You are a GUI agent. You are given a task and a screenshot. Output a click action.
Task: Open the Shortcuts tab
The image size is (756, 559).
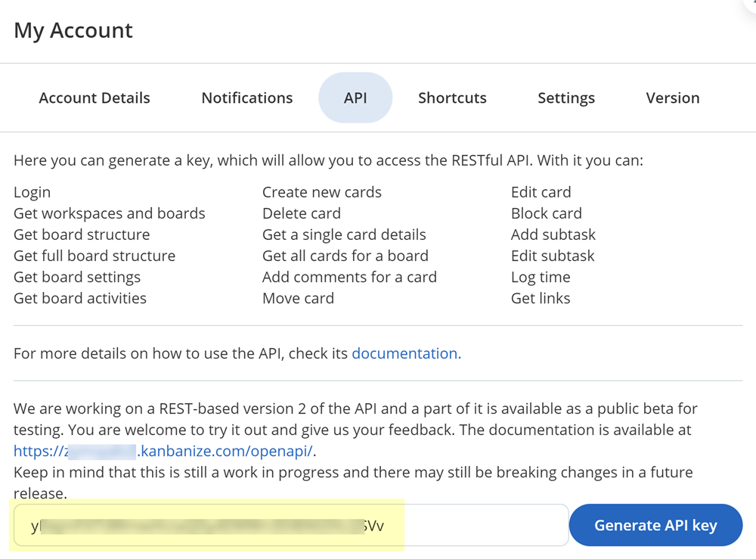click(452, 98)
